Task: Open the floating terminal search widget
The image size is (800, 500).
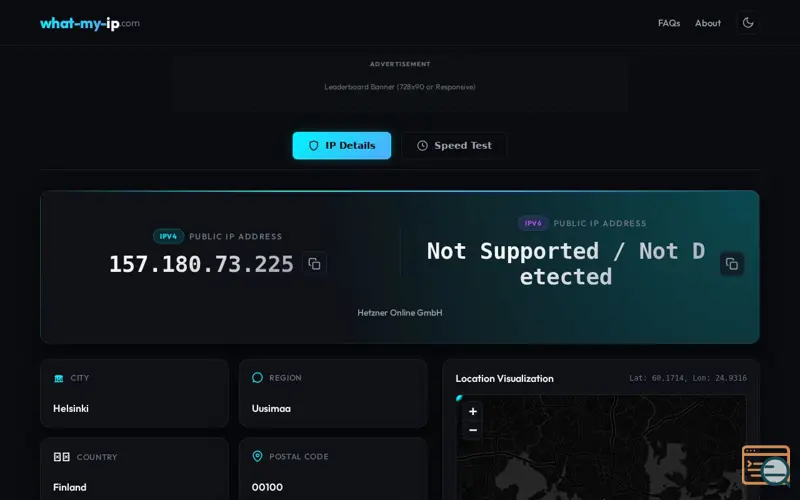Action: (x=766, y=465)
